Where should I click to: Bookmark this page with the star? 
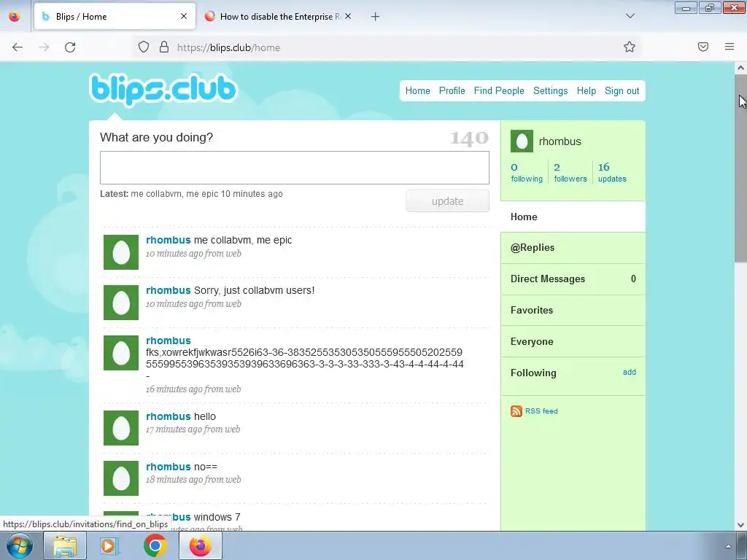(x=630, y=47)
